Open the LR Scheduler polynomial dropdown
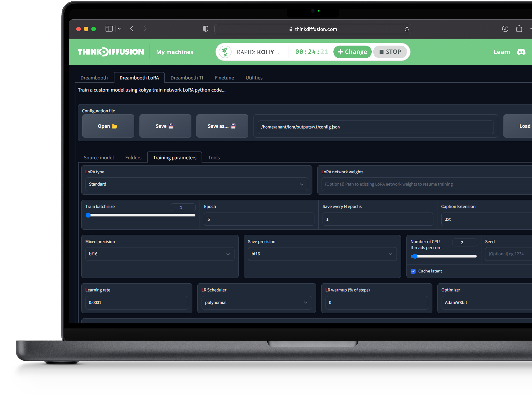 tap(256, 302)
